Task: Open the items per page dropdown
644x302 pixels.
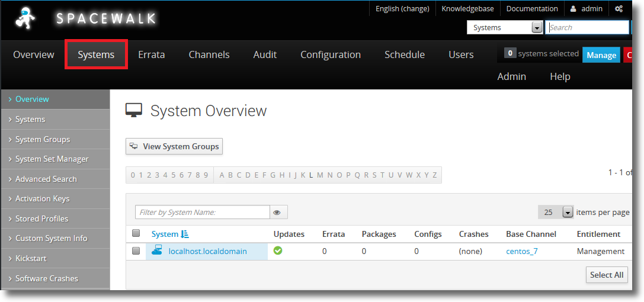Action: pos(555,212)
